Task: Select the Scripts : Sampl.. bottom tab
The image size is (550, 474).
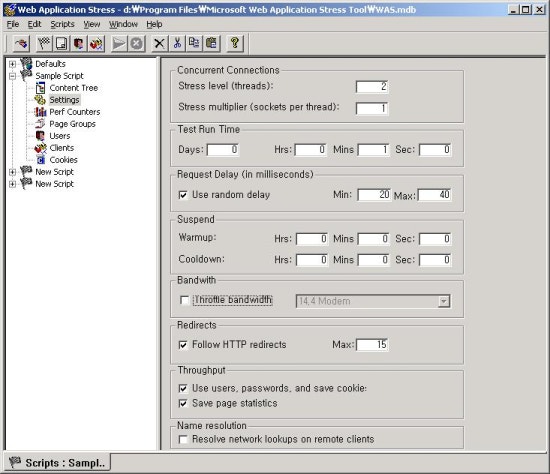Action: 57,462
